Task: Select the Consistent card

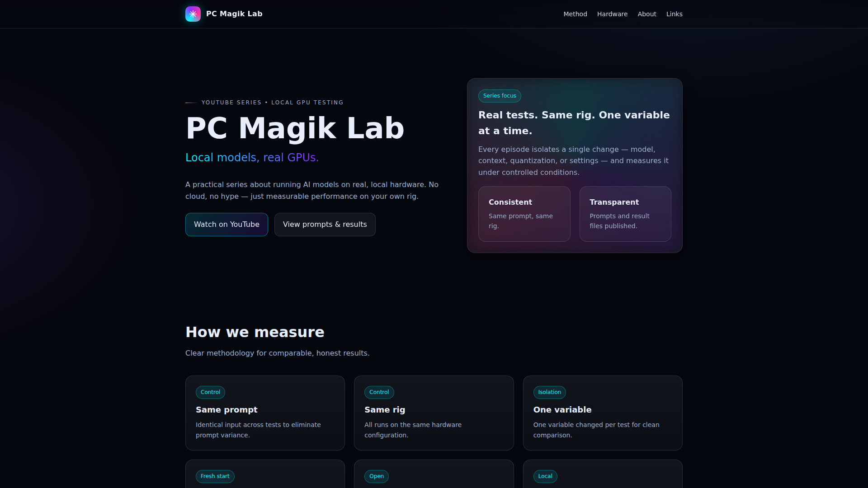Action: pyautogui.click(x=524, y=214)
